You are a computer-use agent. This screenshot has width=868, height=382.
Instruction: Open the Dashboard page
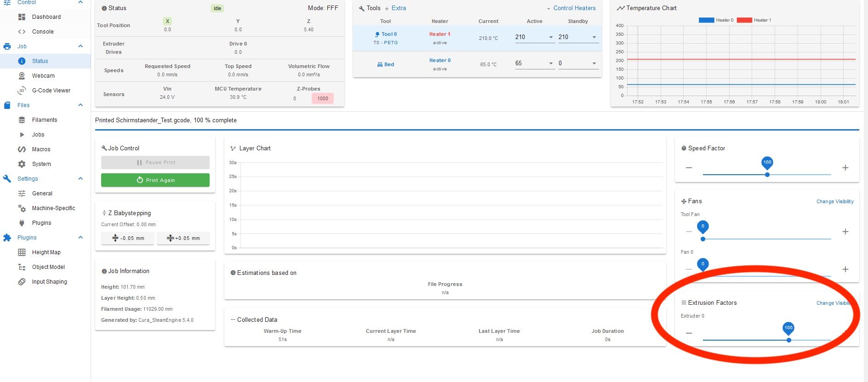46,17
